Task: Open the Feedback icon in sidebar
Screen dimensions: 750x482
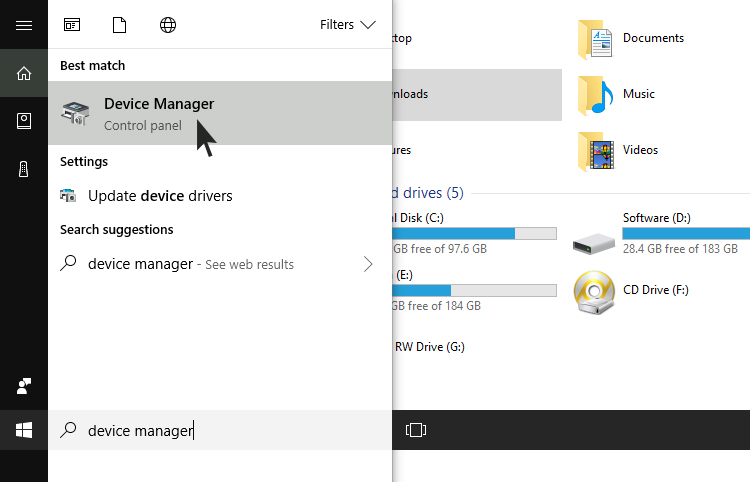Action: pyautogui.click(x=24, y=385)
